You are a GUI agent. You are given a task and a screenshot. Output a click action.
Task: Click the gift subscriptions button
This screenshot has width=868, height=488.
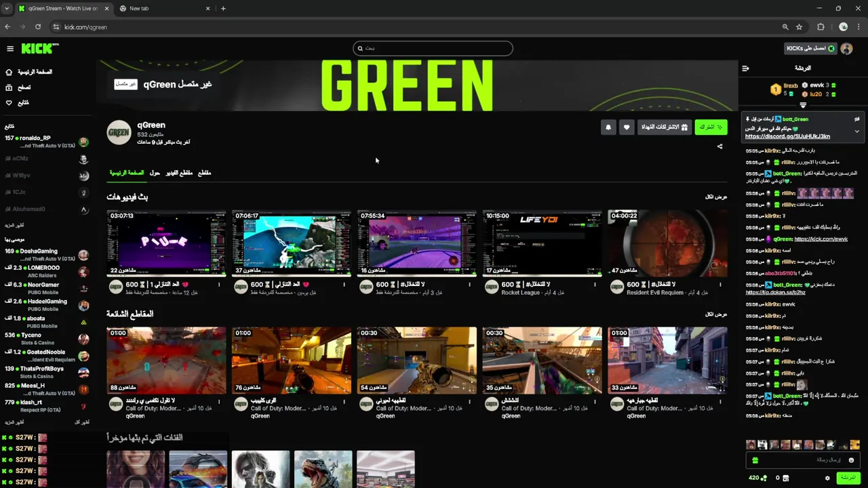pos(665,127)
